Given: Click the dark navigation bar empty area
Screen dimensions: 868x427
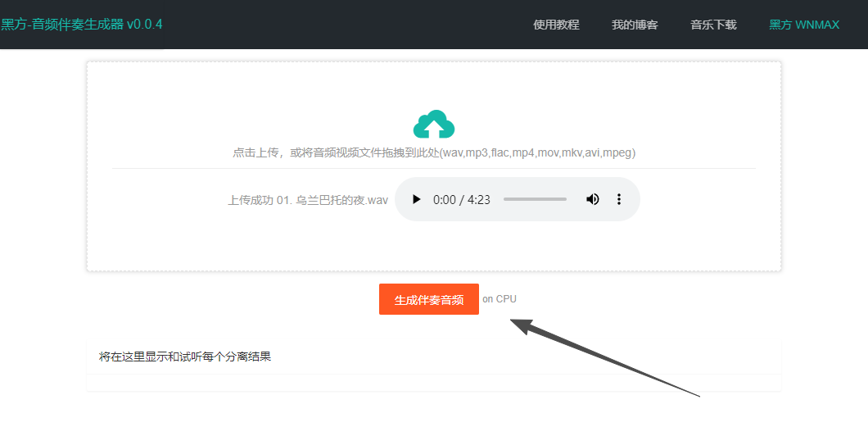Looking at the screenshot, I should point(344,25).
